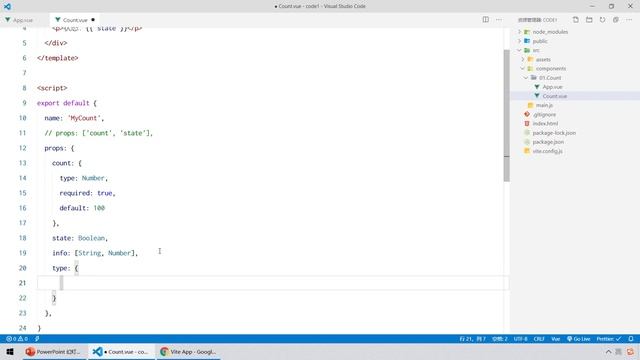
Task: Click the word Boolean on line 18
Action: tap(91, 238)
